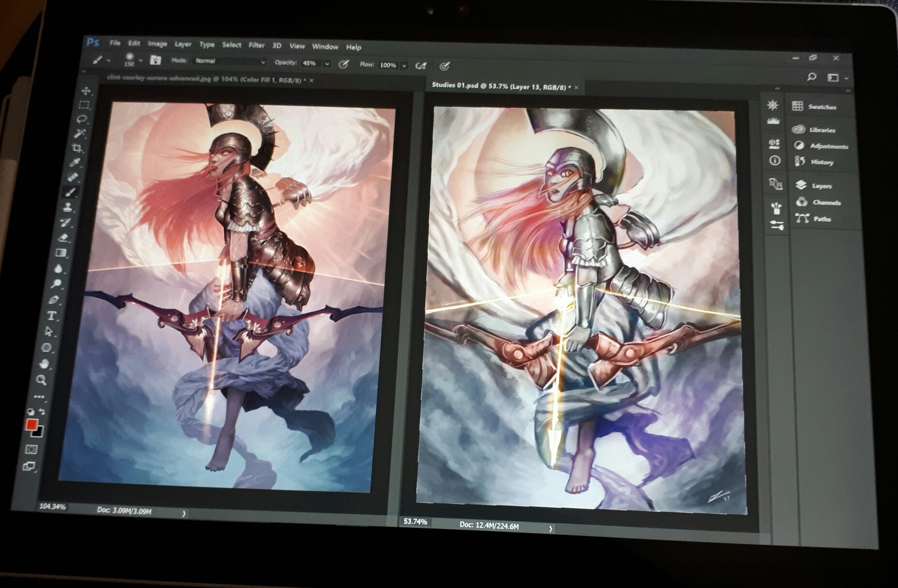Click the 53.74% zoom level field
This screenshot has height=588, width=898.
coord(415,521)
